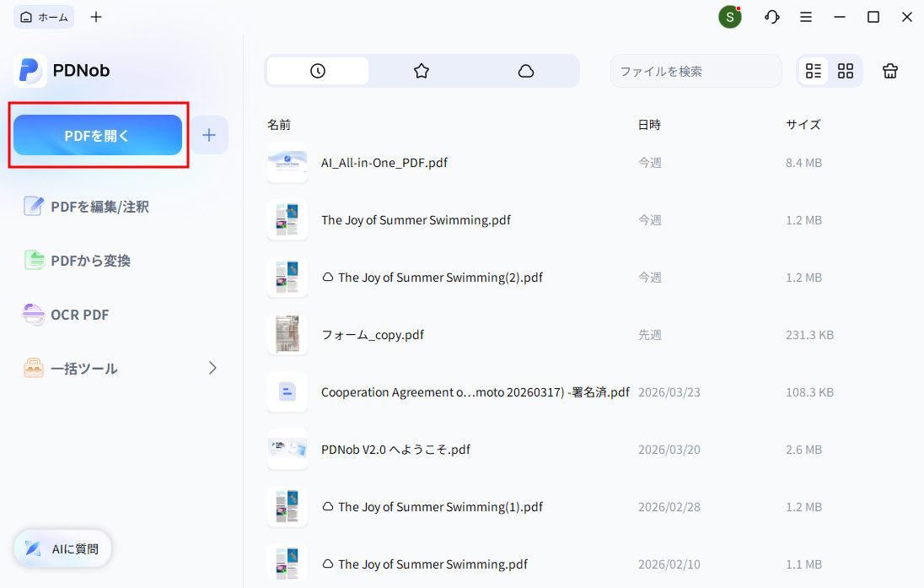Image resolution: width=924 pixels, height=588 pixels.
Task: Open the trash/recycle bin icon
Action: [x=889, y=71]
